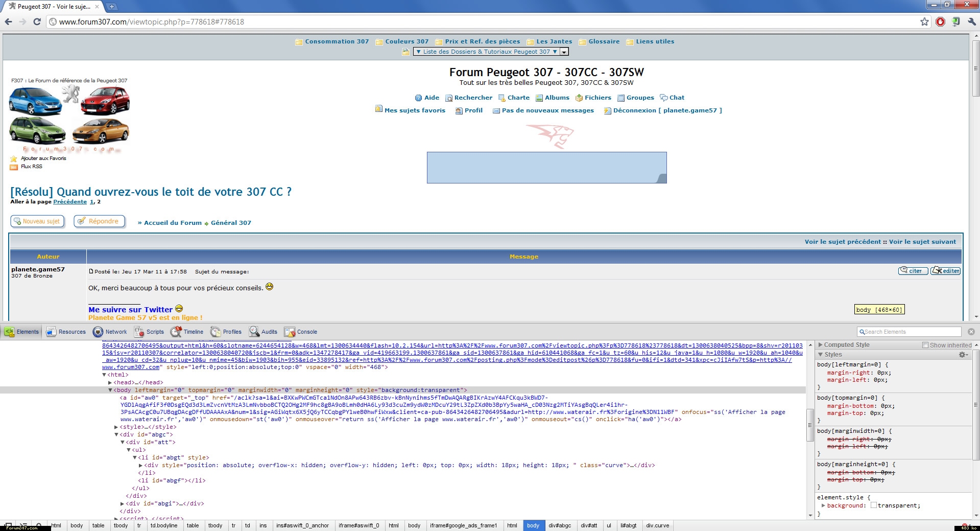Click the citer quote button
The image size is (980, 531).
(913, 271)
